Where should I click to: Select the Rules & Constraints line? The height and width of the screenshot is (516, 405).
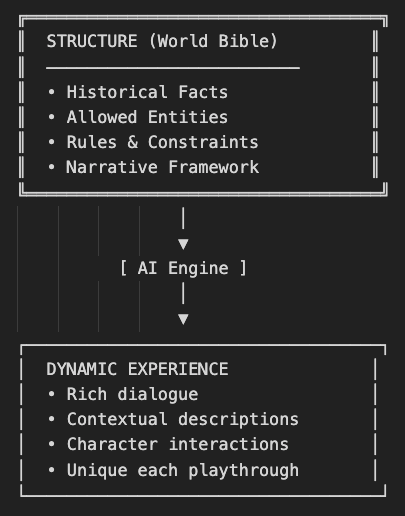(153, 142)
